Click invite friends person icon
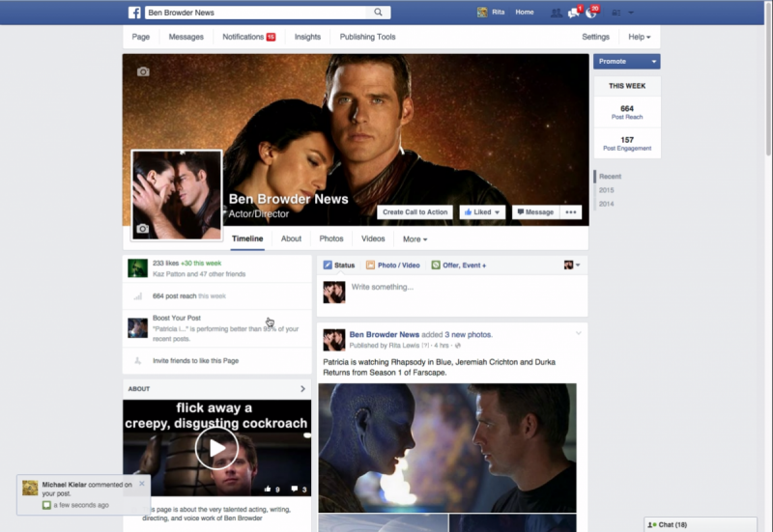 pyautogui.click(x=138, y=361)
